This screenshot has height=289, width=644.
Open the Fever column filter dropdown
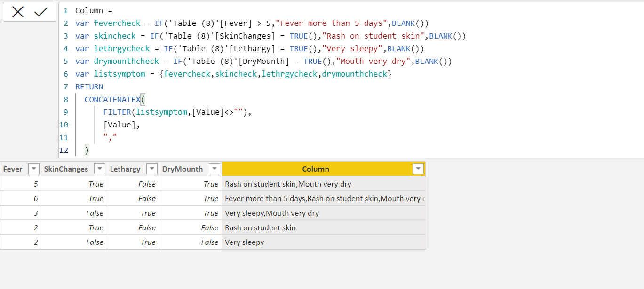point(34,169)
